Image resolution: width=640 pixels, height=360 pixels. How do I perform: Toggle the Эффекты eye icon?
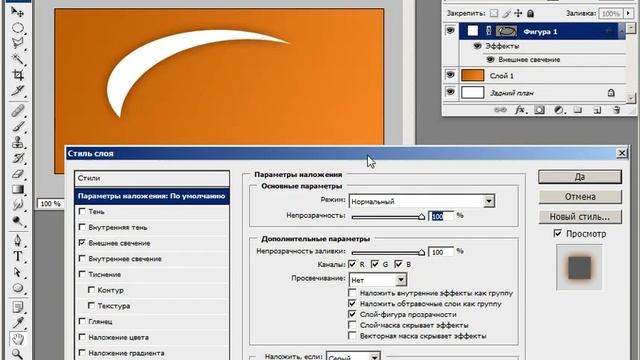coord(477,46)
